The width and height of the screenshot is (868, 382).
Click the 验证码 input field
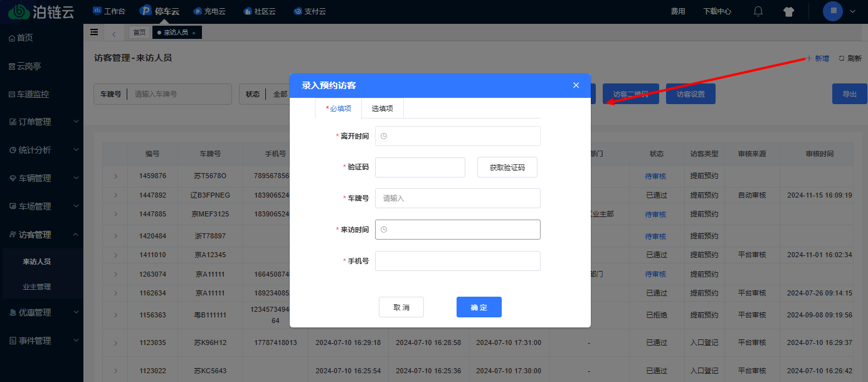(x=420, y=167)
